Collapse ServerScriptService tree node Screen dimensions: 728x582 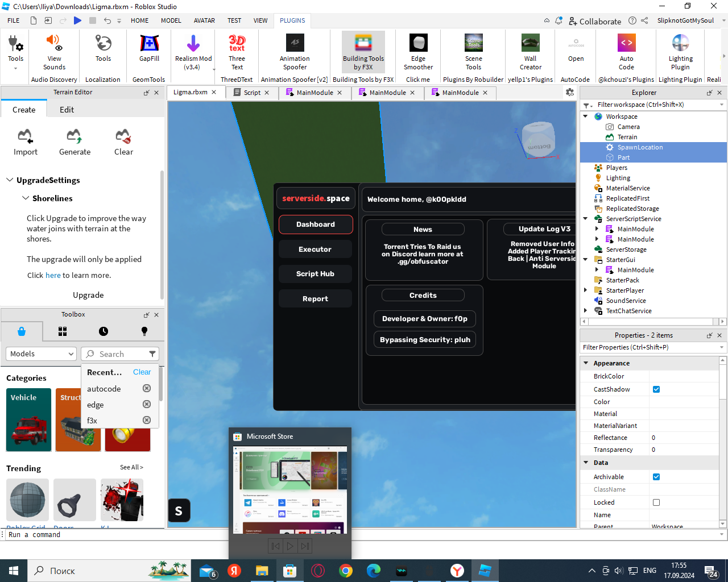point(585,219)
